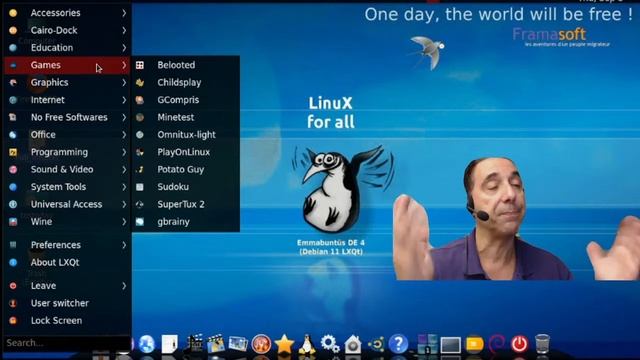Click the Sudoku text label
Image resolution: width=640 pixels, height=360 pixels.
click(173, 187)
